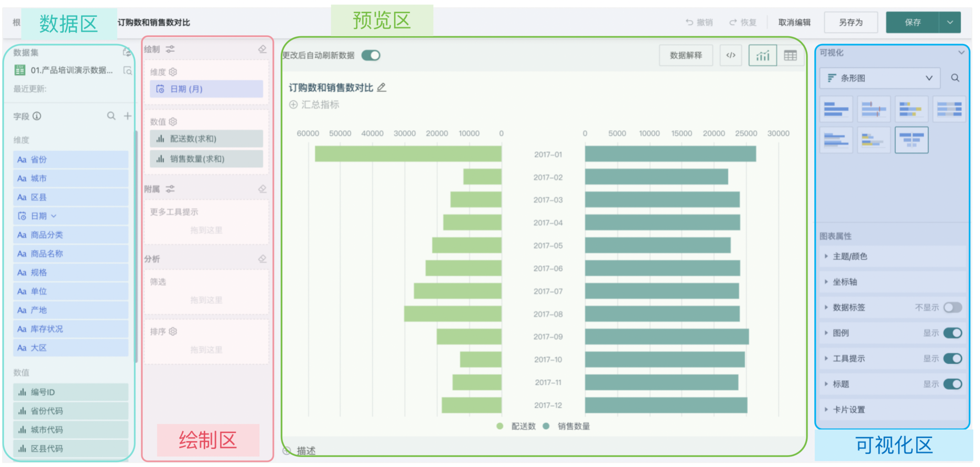Image resolution: width=980 pixels, height=467 pixels.
Task: Select the bidirectional bar chart thumbnail
Action: pos(911,140)
